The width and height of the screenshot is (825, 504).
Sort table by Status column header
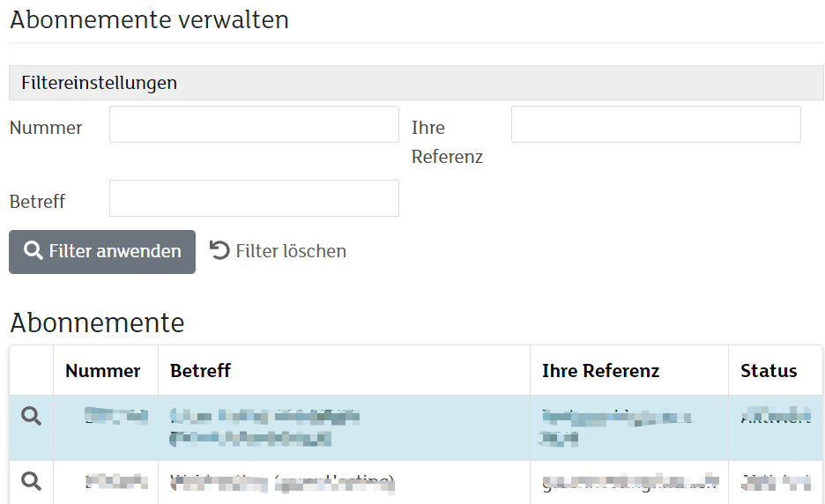point(769,371)
